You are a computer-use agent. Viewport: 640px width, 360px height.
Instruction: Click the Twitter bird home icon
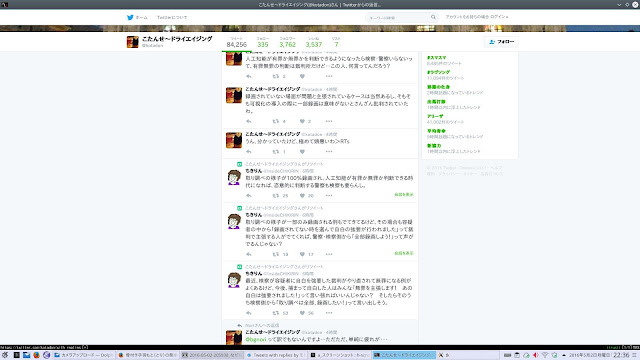(x=130, y=18)
